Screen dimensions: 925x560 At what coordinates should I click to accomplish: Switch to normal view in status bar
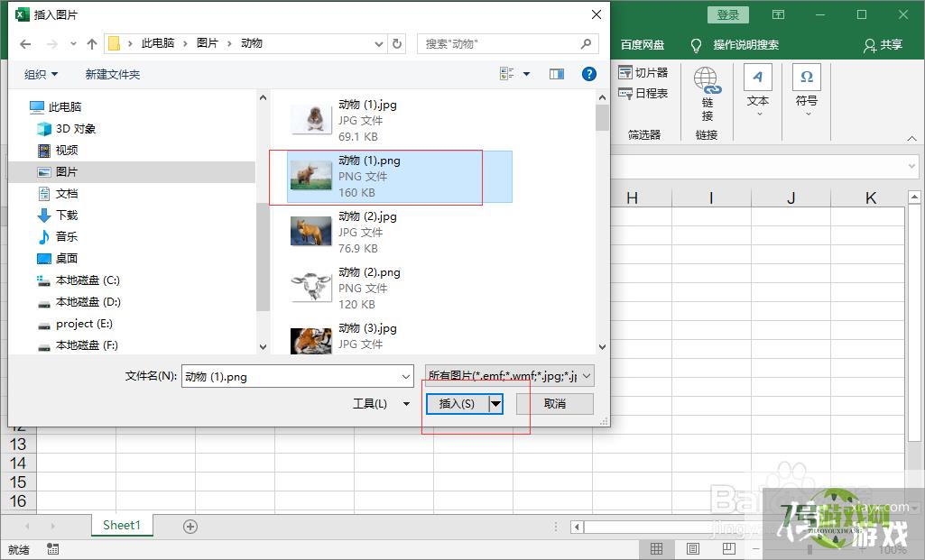(x=657, y=549)
